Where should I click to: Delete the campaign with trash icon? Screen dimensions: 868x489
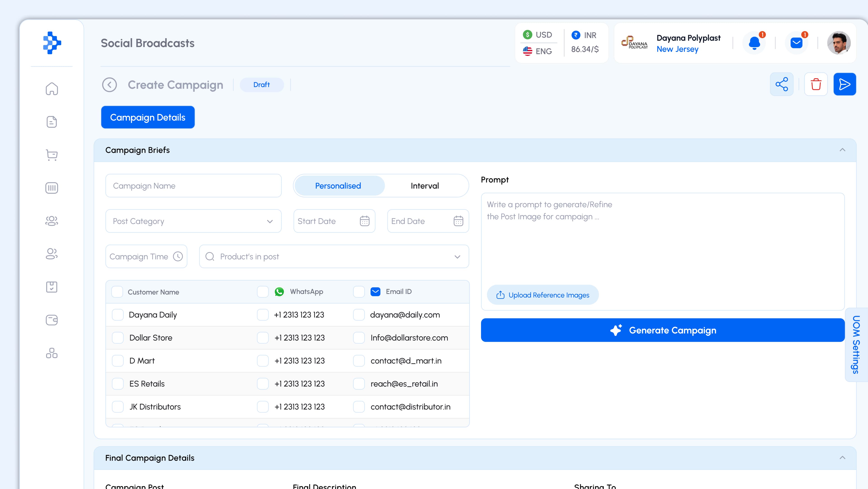[816, 84]
